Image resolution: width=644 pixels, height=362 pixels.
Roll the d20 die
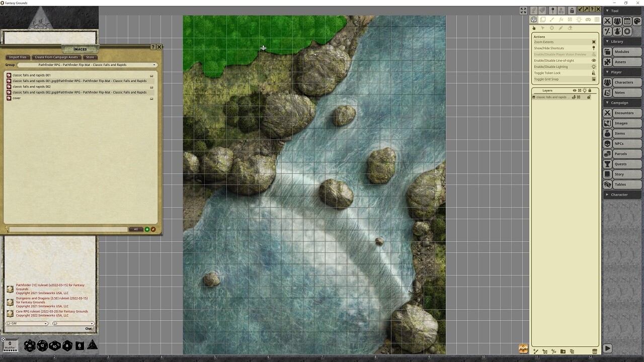coord(30,345)
